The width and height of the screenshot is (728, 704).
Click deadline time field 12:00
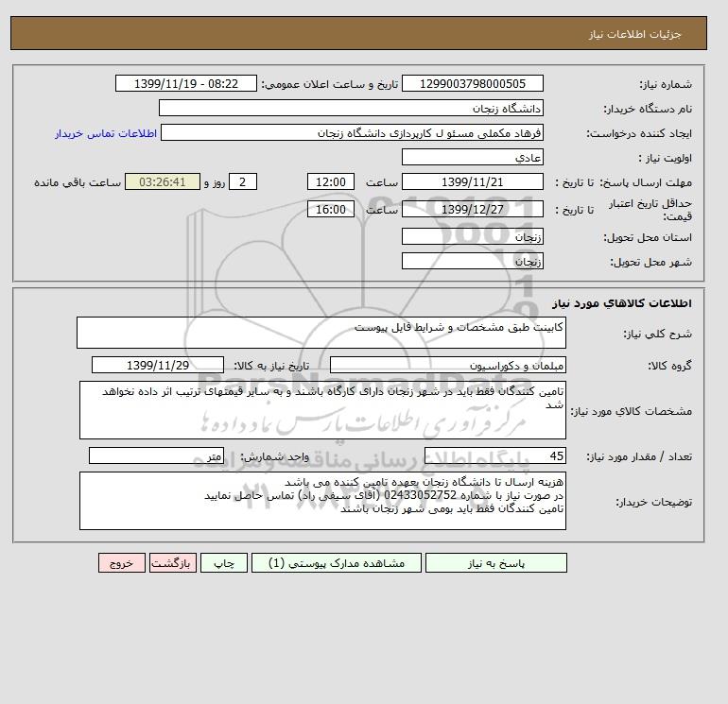coord(331,182)
